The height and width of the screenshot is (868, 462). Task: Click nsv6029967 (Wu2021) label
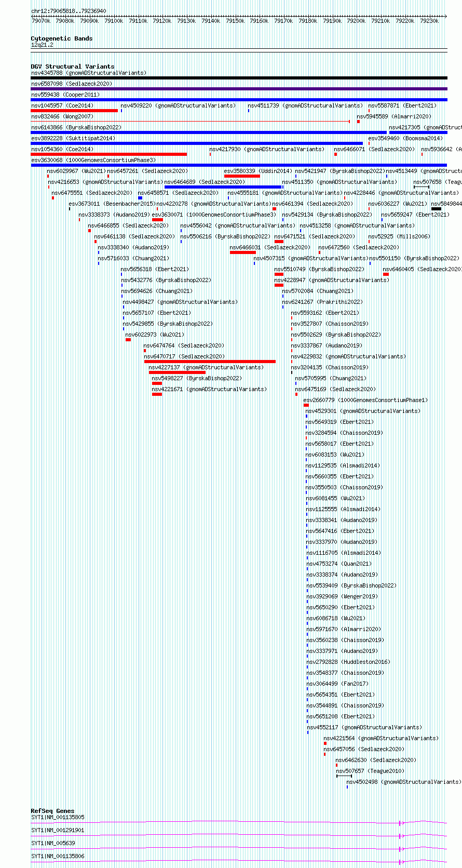click(x=76, y=171)
